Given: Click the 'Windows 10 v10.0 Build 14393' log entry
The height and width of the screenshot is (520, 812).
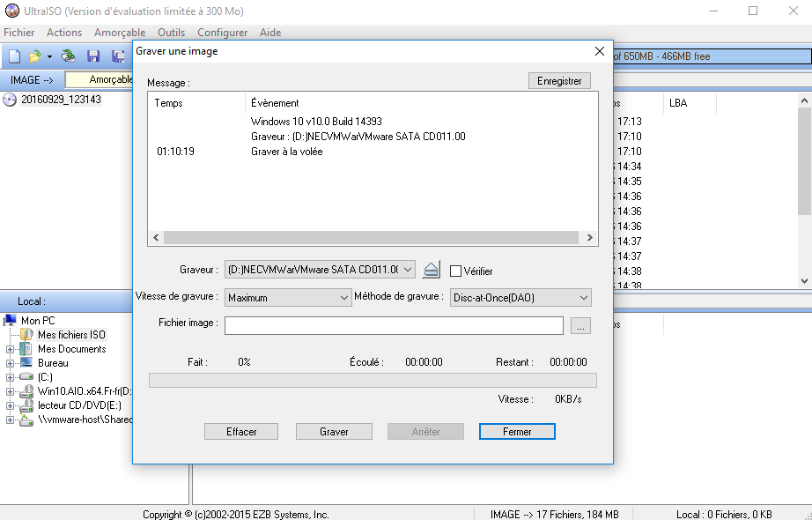Looking at the screenshot, I should tap(316, 122).
